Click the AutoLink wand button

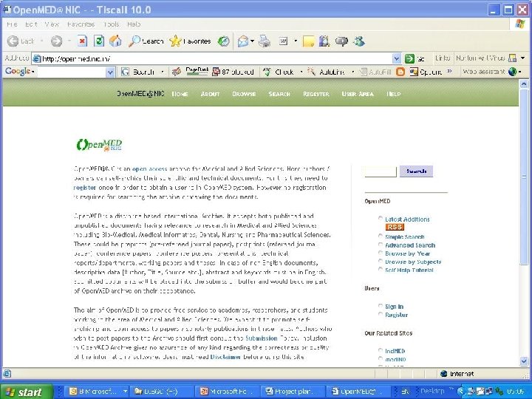(326, 72)
